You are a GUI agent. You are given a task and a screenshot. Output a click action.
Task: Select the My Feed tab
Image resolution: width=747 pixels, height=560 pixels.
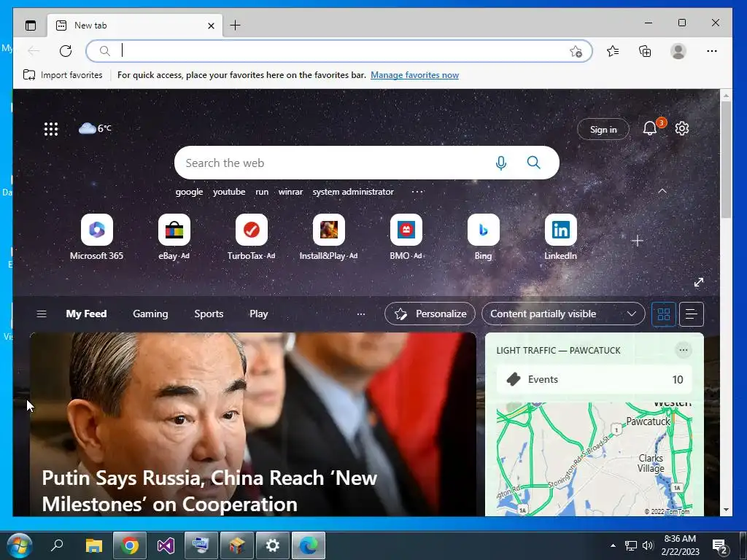[x=86, y=314]
